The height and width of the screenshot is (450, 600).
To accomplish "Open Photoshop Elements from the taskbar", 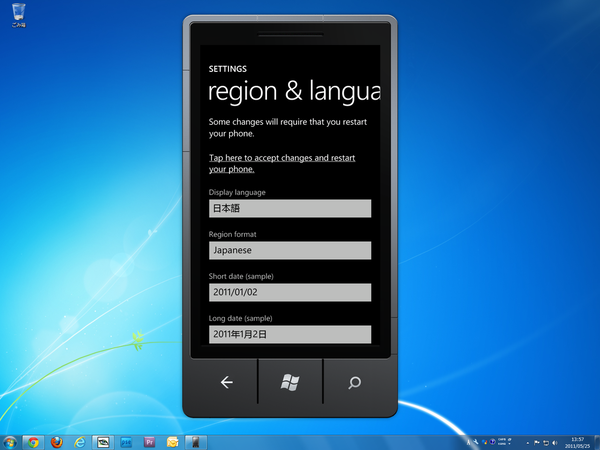I will [126, 443].
